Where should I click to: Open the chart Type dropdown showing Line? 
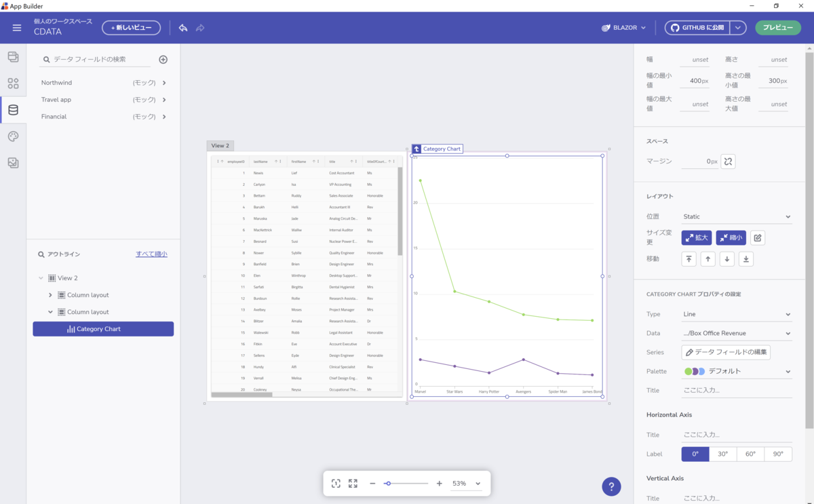tap(737, 314)
